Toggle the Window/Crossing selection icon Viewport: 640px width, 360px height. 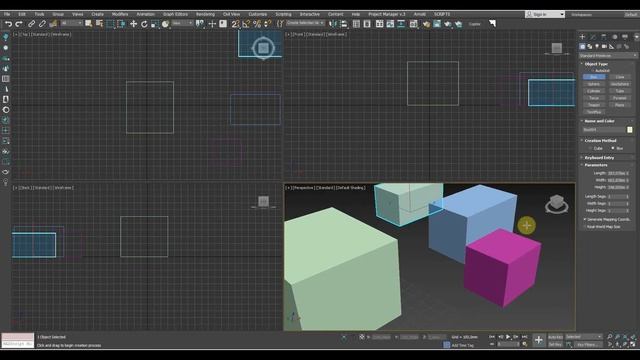click(x=121, y=24)
